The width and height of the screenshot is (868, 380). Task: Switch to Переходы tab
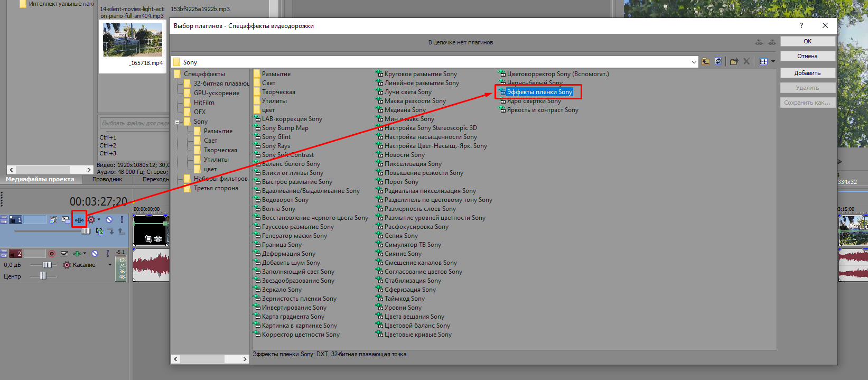pos(155,179)
